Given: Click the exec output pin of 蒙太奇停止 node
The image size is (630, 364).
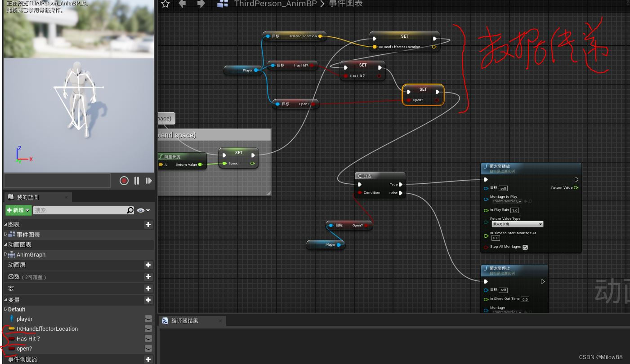Looking at the screenshot, I should [x=543, y=282].
